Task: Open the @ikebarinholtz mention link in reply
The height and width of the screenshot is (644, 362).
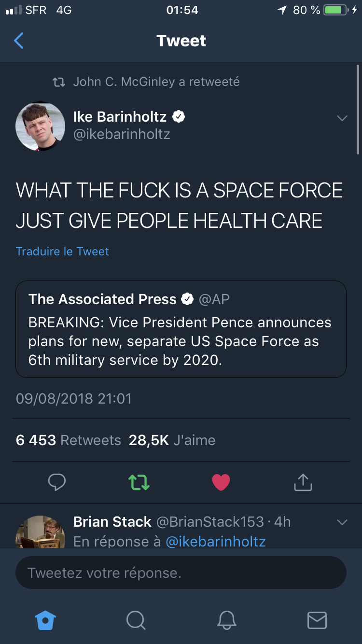Action: coord(215,542)
